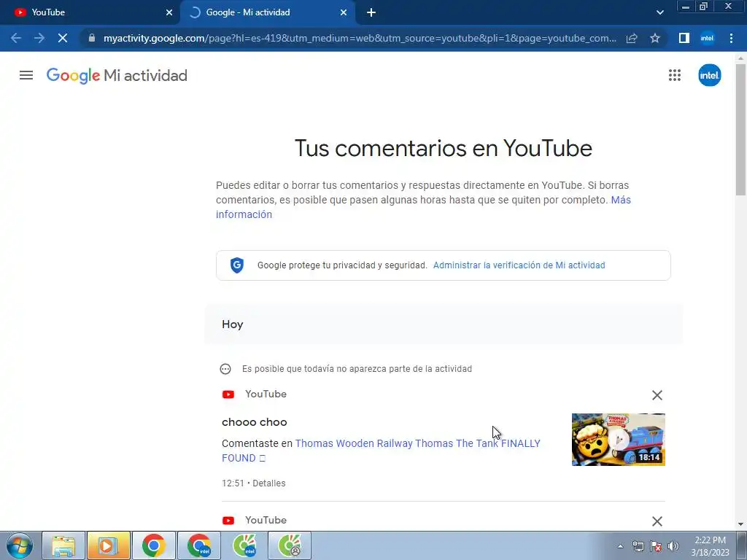The image size is (747, 560).
Task: Click the 'chooo choo' comment text
Action: (255, 422)
